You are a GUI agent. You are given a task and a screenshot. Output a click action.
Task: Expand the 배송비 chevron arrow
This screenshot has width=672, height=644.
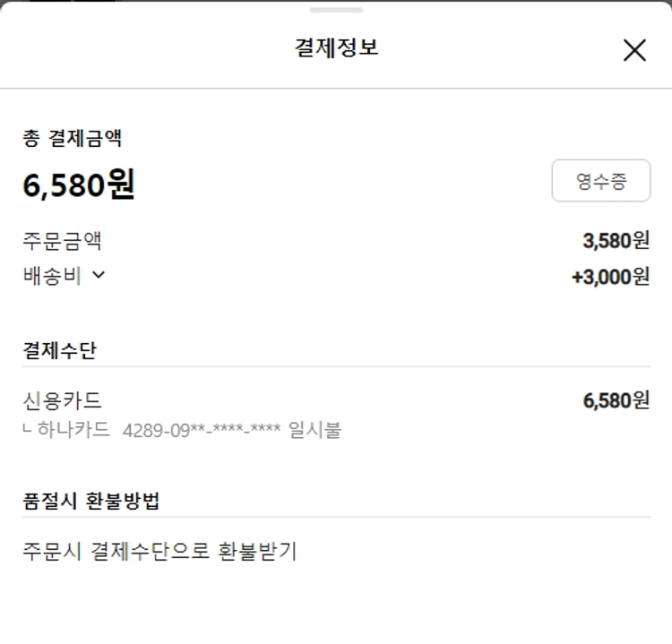point(99,275)
